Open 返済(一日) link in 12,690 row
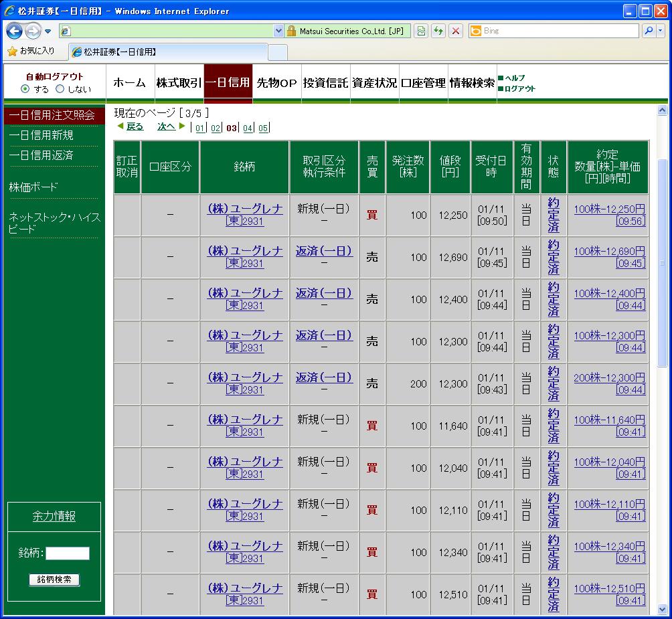Viewport: 672px width, 619px height. 325,251
